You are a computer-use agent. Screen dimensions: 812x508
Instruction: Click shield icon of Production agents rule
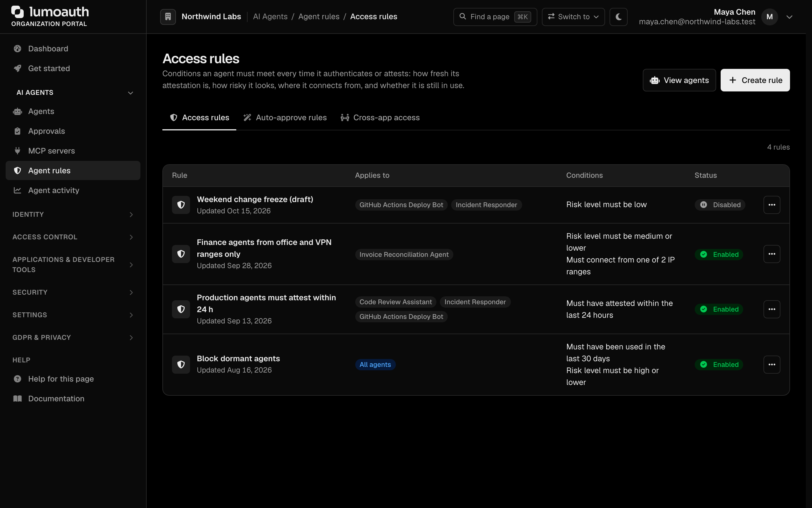pos(181,309)
